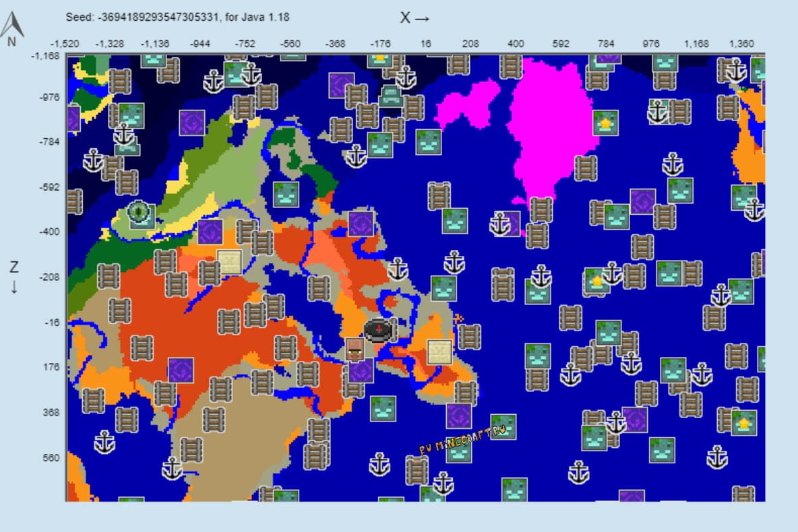Click the Z axis arrow label
This screenshot has width=798, height=532.
point(14,277)
